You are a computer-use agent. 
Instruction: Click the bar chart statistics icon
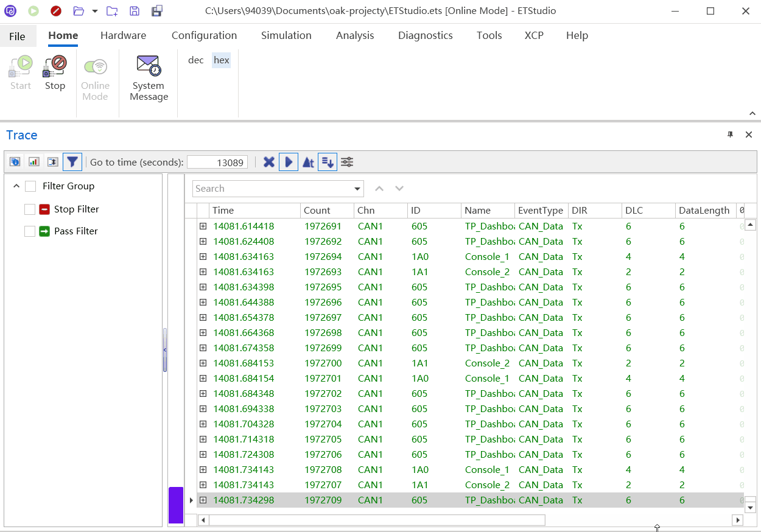[x=34, y=162]
